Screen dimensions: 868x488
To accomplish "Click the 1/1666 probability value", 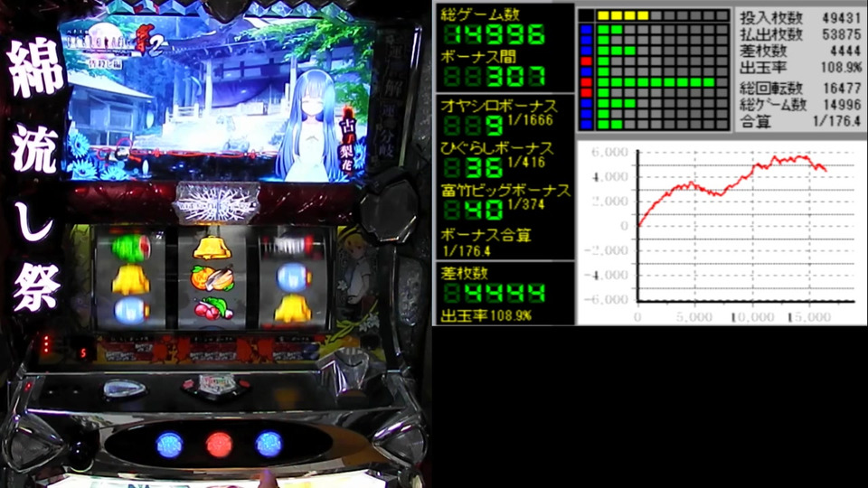I will [530, 120].
